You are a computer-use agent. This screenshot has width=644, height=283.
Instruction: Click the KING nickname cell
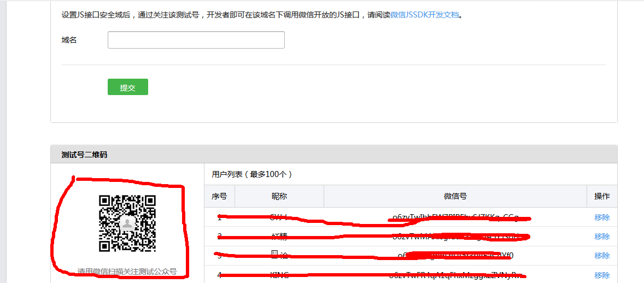click(279, 275)
